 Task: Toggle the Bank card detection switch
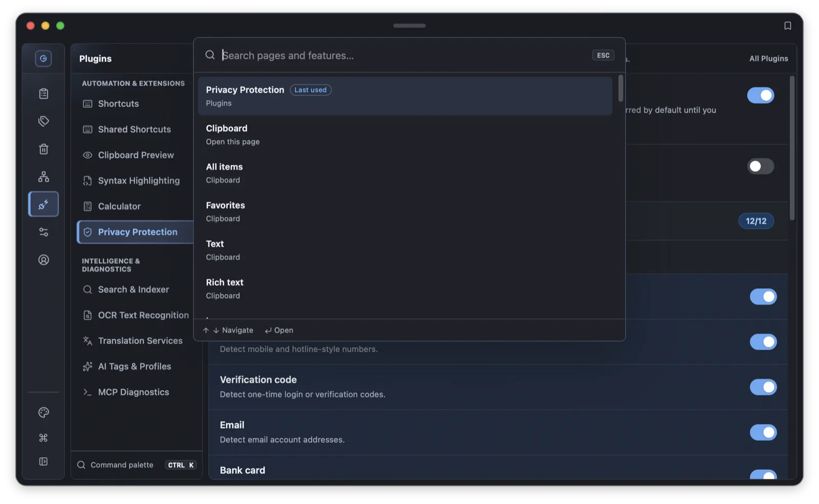click(763, 475)
